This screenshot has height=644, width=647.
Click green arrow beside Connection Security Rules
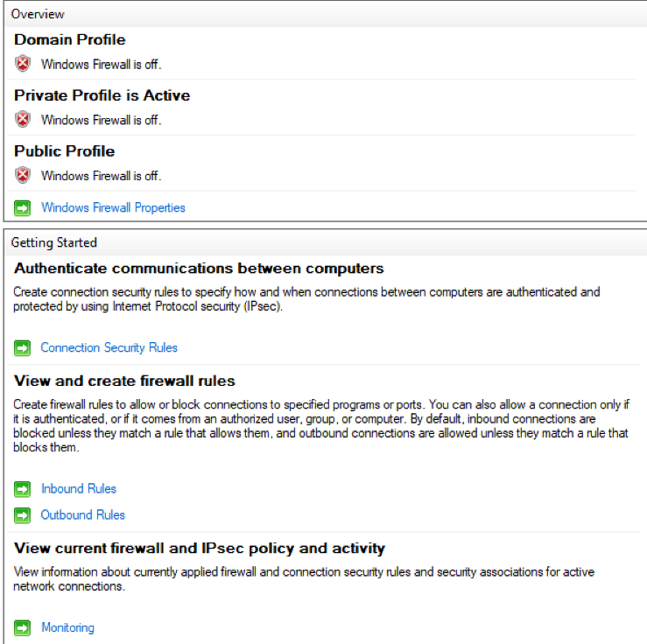pos(23,348)
